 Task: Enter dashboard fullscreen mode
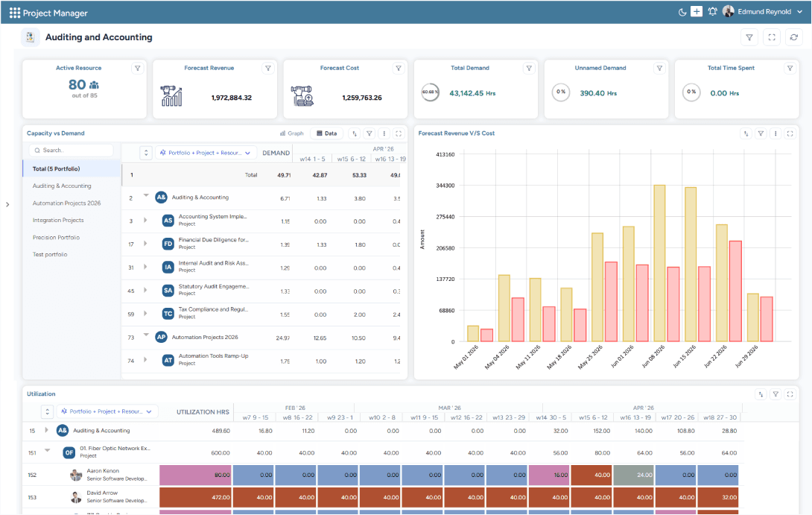[x=772, y=37]
